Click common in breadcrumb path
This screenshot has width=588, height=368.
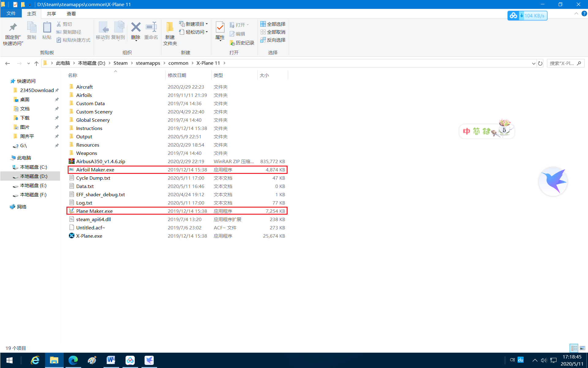178,63
